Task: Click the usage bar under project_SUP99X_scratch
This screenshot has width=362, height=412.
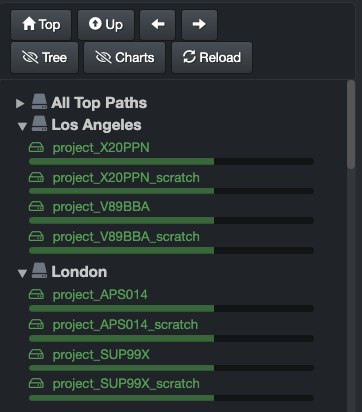Action: pyautogui.click(x=171, y=398)
